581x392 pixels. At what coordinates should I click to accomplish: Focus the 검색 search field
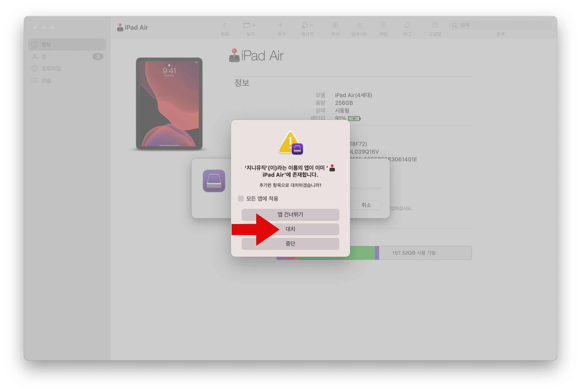pyautogui.click(x=500, y=25)
